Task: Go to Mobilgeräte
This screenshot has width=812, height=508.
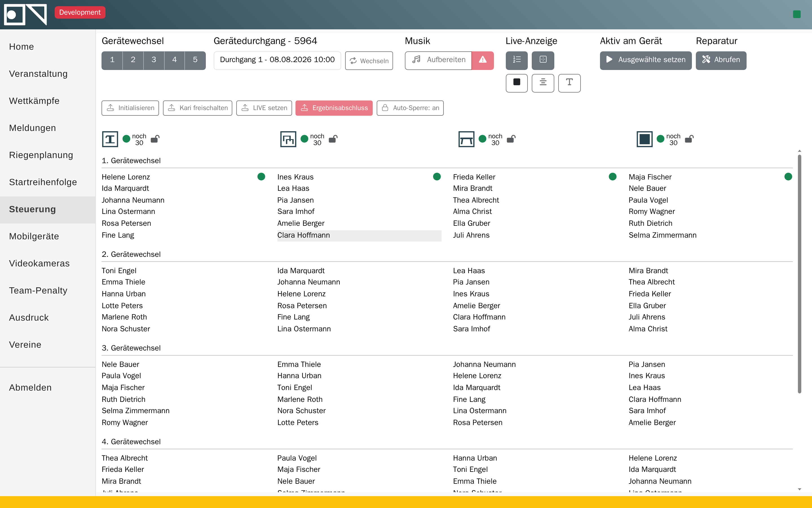Action: 48,237
